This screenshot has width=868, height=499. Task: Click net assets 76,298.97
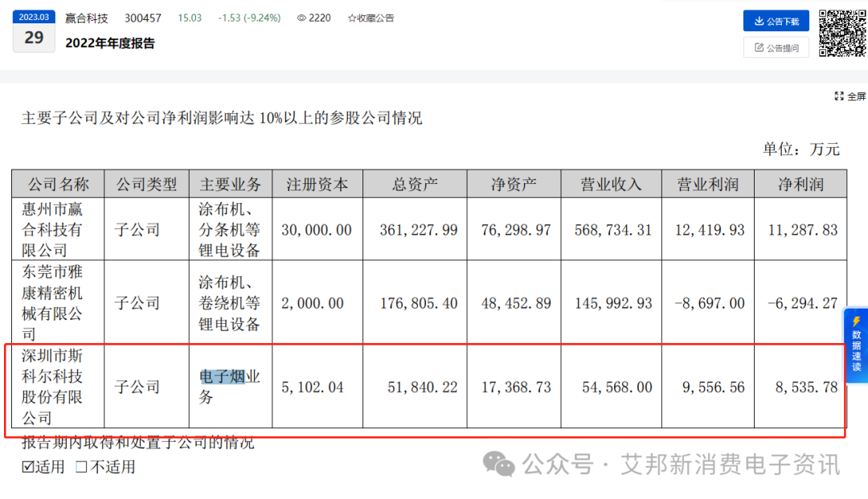[x=516, y=230]
